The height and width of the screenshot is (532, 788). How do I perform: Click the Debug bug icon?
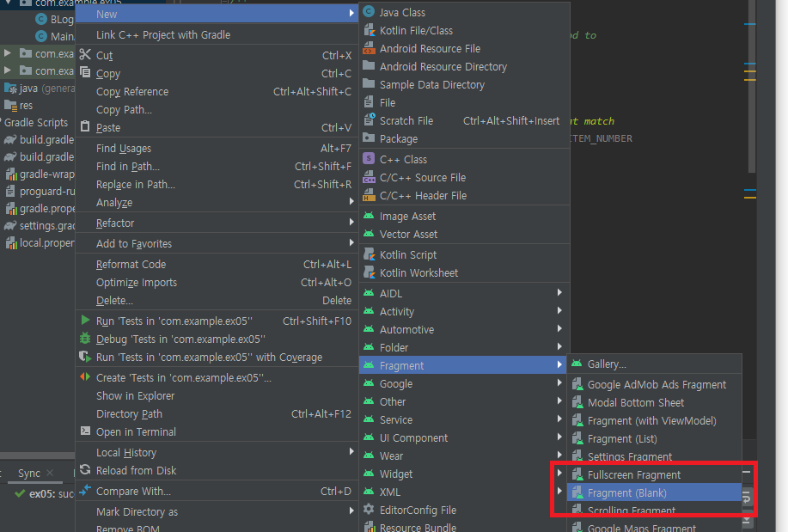(x=85, y=339)
